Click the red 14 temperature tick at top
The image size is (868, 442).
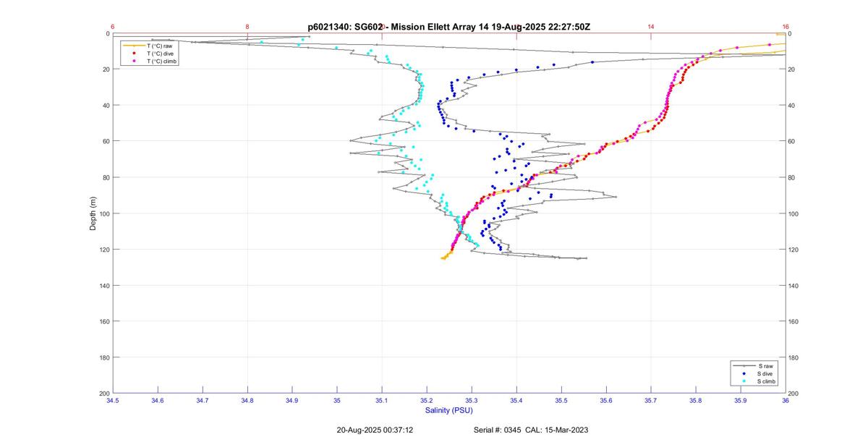tap(650, 27)
